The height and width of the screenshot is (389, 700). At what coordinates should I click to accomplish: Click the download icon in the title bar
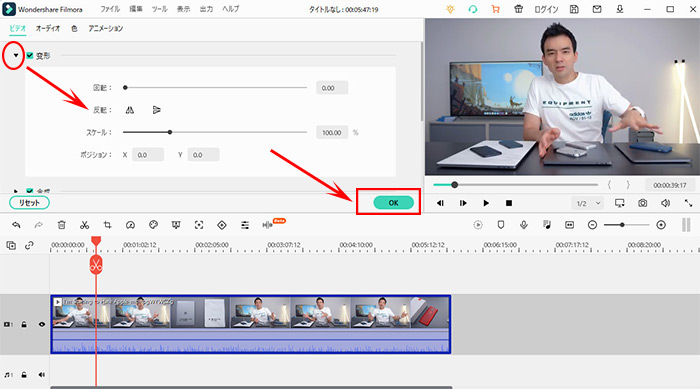pyautogui.click(x=620, y=9)
